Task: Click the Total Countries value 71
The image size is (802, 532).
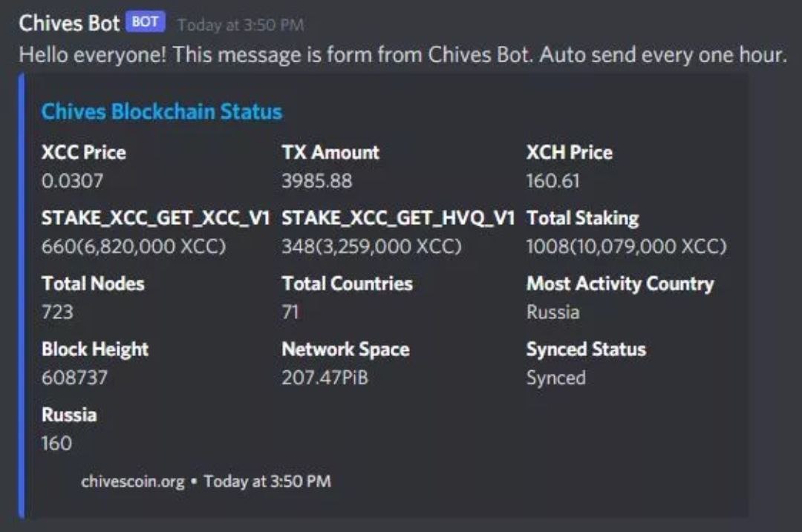Action: pos(290,312)
